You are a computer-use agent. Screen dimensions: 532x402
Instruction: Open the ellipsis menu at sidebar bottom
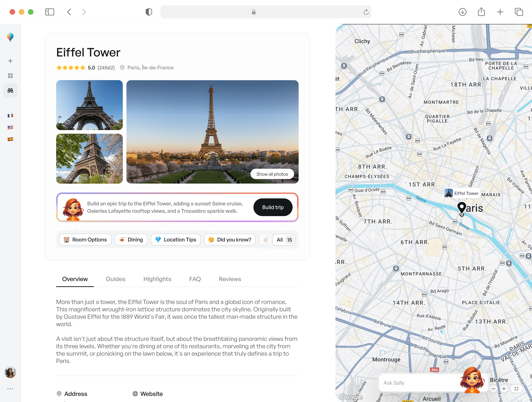[x=10, y=389]
